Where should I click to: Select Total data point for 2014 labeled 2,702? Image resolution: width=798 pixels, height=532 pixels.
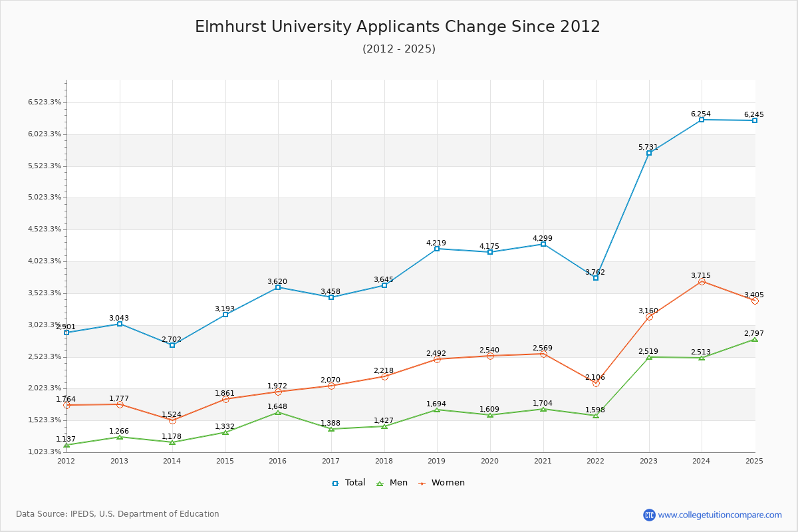[172, 345]
